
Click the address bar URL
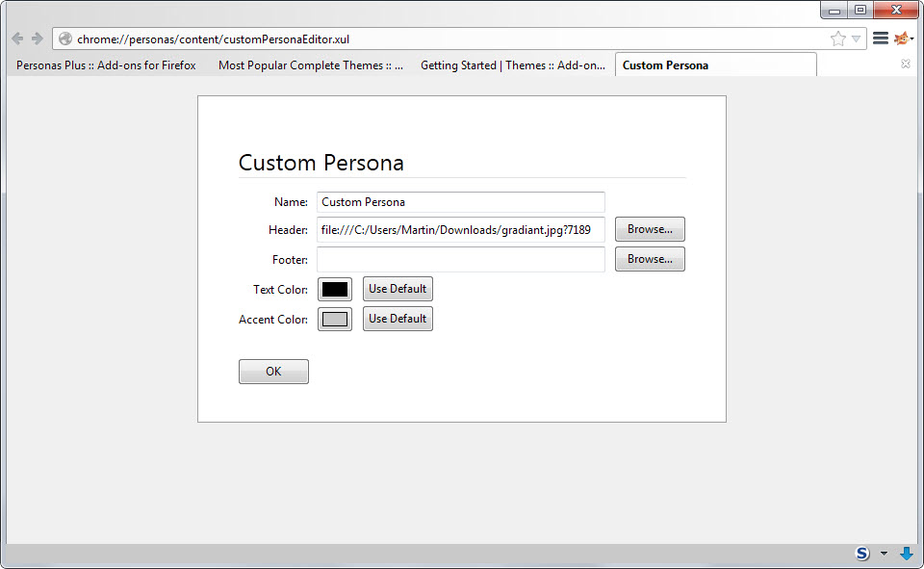click(x=214, y=39)
